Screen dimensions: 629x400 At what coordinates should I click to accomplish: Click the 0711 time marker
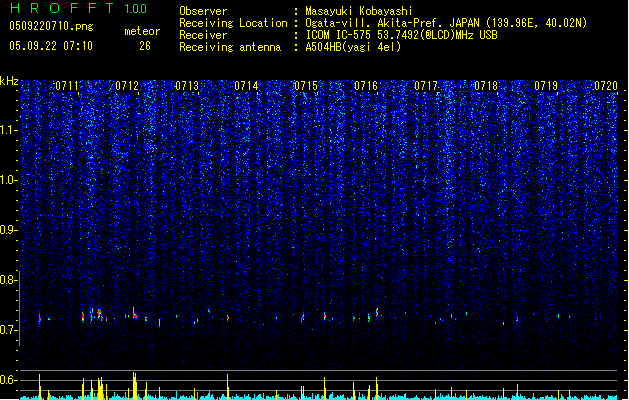point(67,86)
